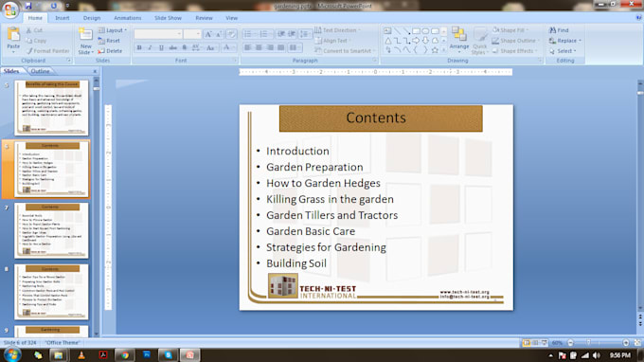Open Align Text options
Viewport: 644px width, 362px height.
tap(333, 41)
